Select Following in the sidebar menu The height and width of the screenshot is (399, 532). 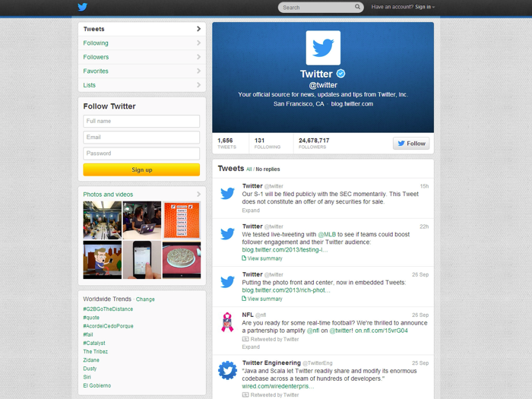click(142, 43)
